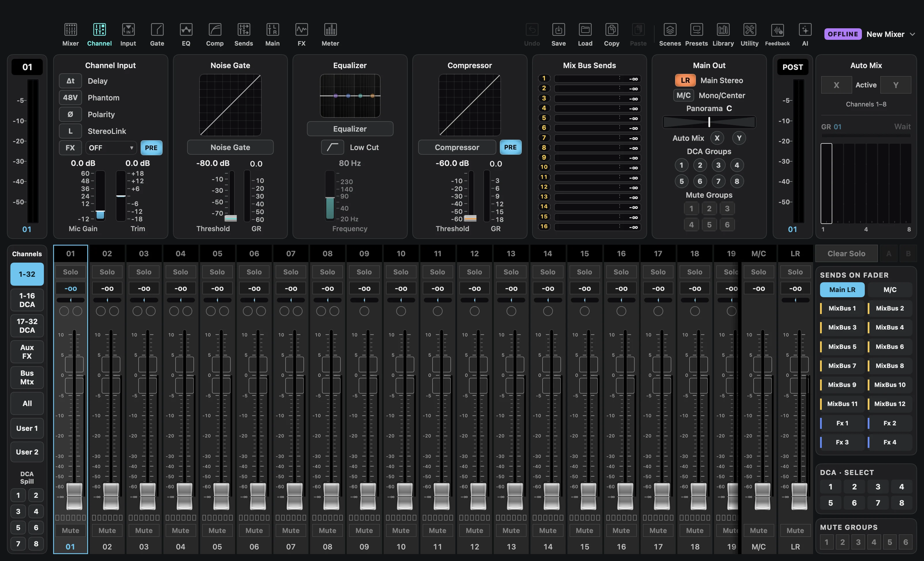Open the EQ view icon
Screen dimensions: 924x561
coord(186,30)
